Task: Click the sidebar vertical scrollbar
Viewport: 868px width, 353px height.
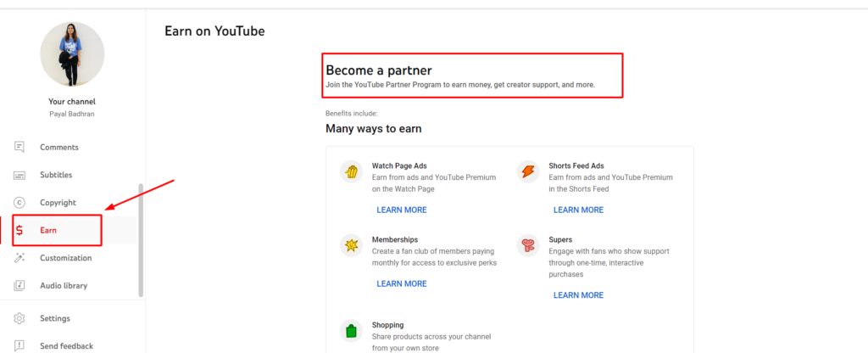Action: [x=141, y=240]
